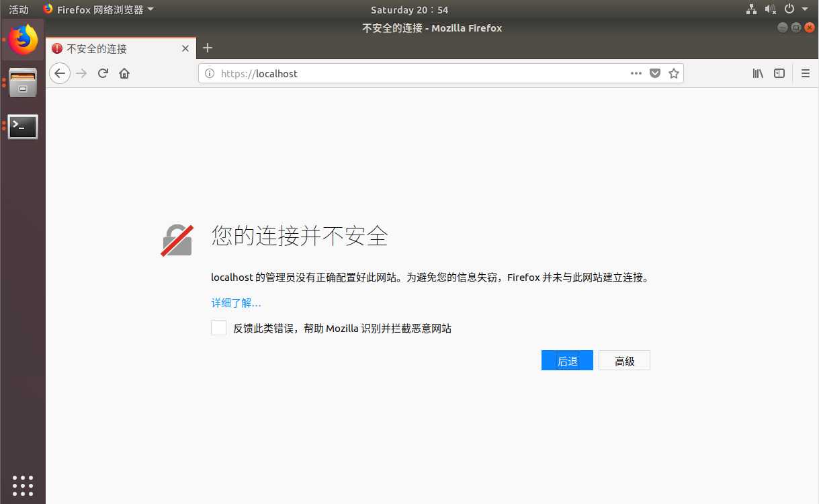Click the forward navigation arrow
The height and width of the screenshot is (504, 819).
(x=81, y=73)
